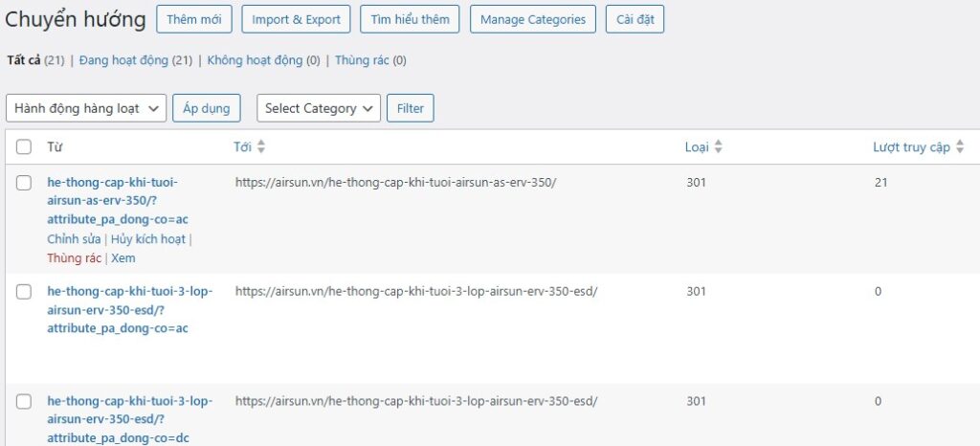Open Cài đặt settings
Viewport: 980px width, 446px height.
[635, 19]
